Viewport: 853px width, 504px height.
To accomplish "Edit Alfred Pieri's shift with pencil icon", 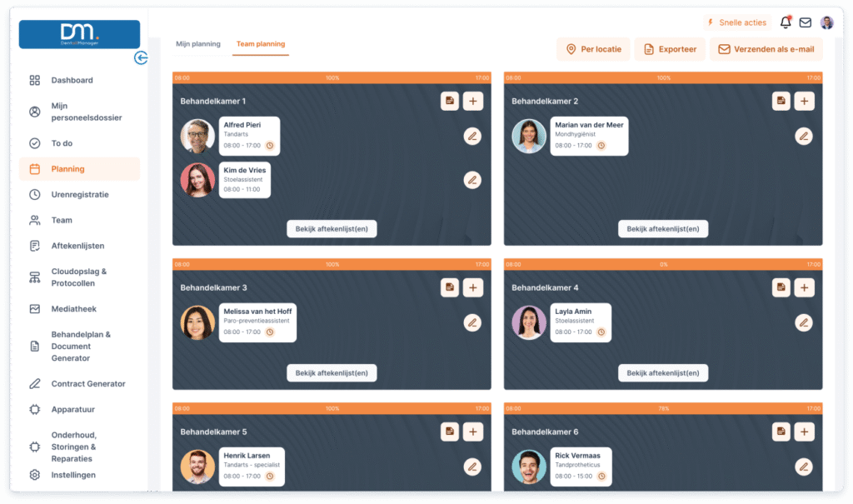I will (472, 136).
